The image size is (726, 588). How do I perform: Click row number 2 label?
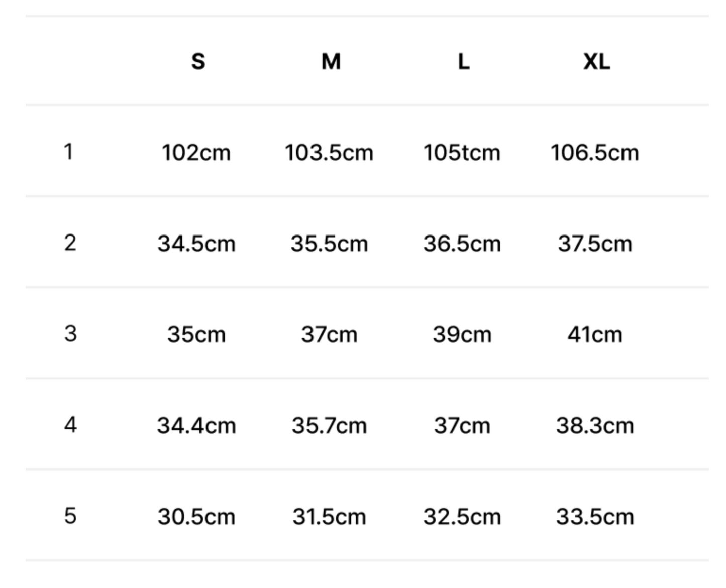point(70,243)
